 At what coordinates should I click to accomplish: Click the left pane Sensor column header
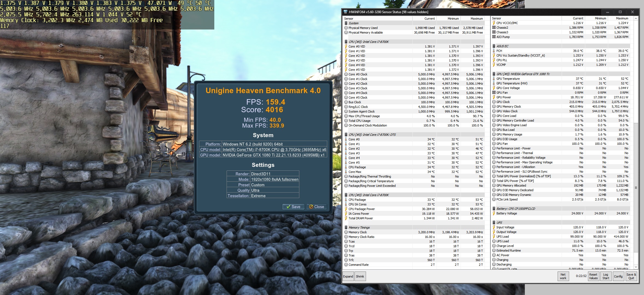pos(377,19)
